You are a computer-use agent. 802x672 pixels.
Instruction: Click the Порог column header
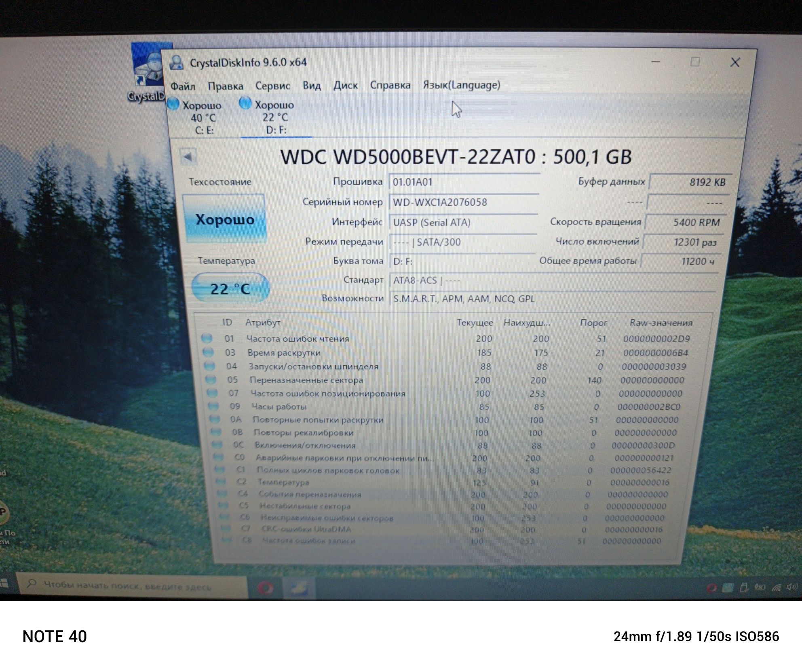point(593,322)
